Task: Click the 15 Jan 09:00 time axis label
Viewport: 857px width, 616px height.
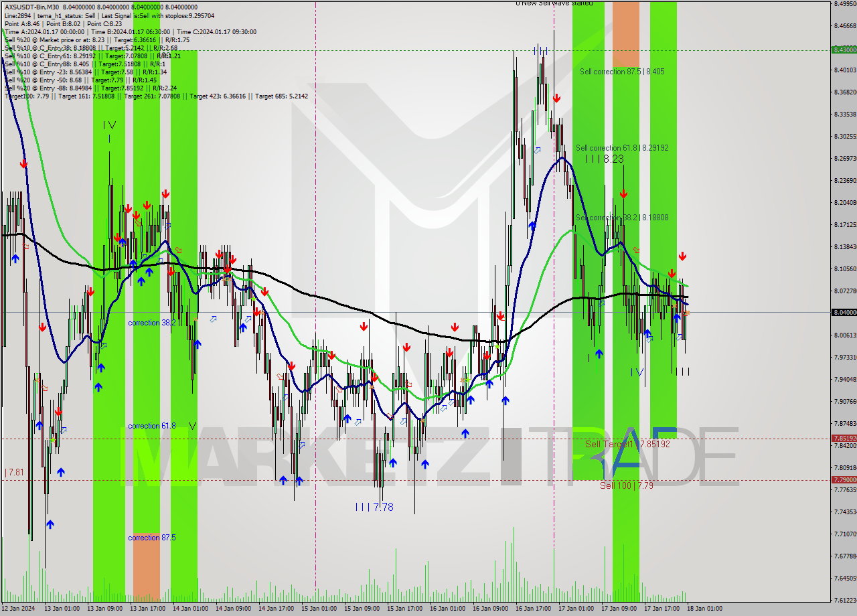Action: (362, 609)
